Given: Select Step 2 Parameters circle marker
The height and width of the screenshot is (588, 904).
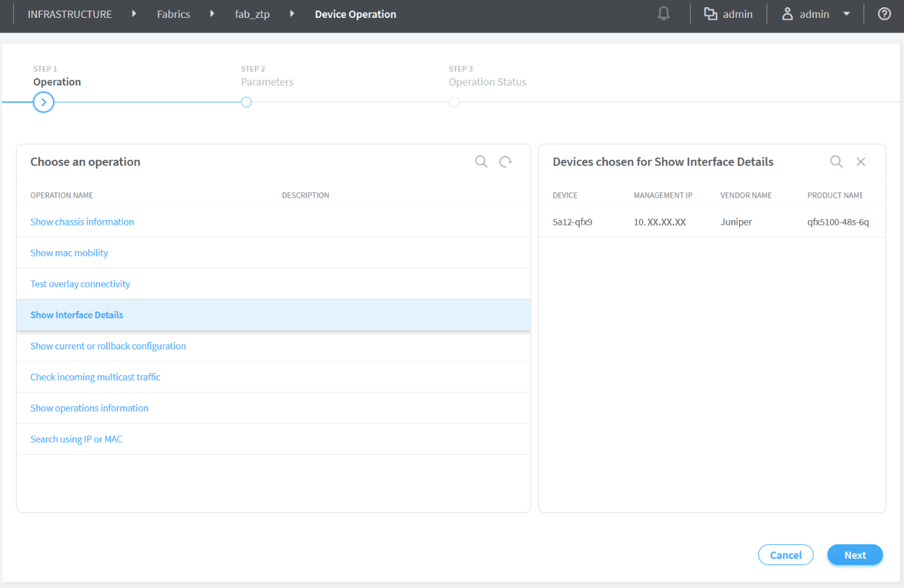Looking at the screenshot, I should [x=247, y=102].
